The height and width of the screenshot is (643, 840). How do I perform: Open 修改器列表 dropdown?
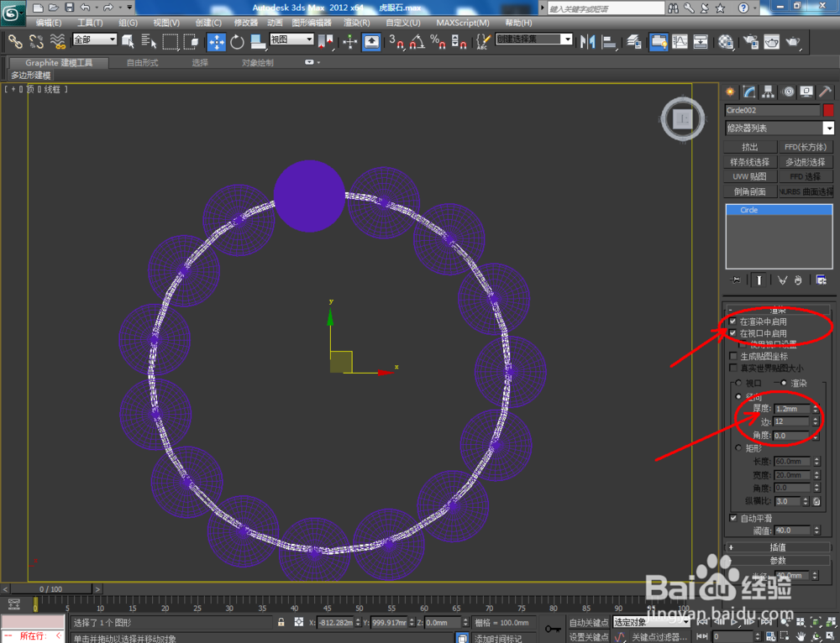coord(780,128)
